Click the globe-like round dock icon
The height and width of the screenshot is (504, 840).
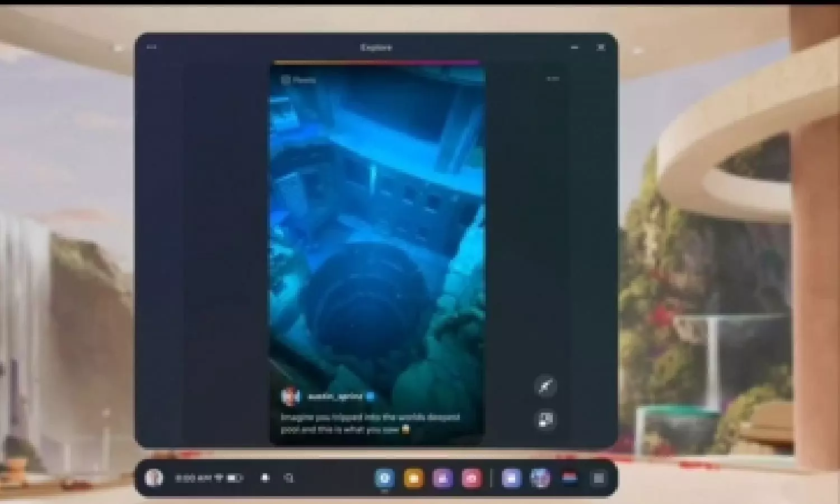pos(540,478)
